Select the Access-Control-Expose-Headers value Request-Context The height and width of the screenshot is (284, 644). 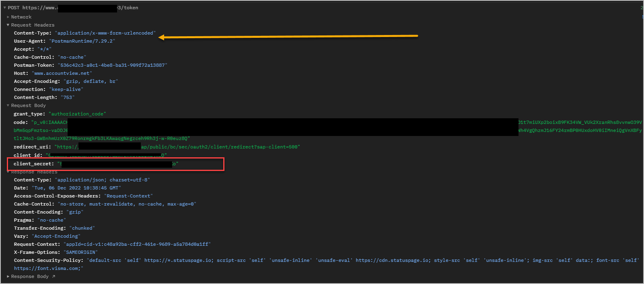coord(128,196)
